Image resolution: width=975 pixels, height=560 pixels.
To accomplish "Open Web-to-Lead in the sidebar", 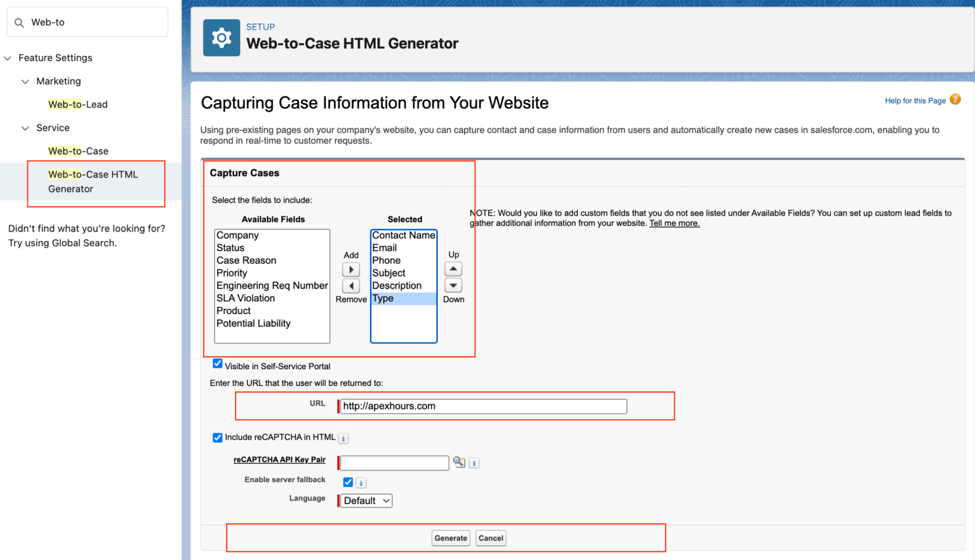I will coord(77,104).
